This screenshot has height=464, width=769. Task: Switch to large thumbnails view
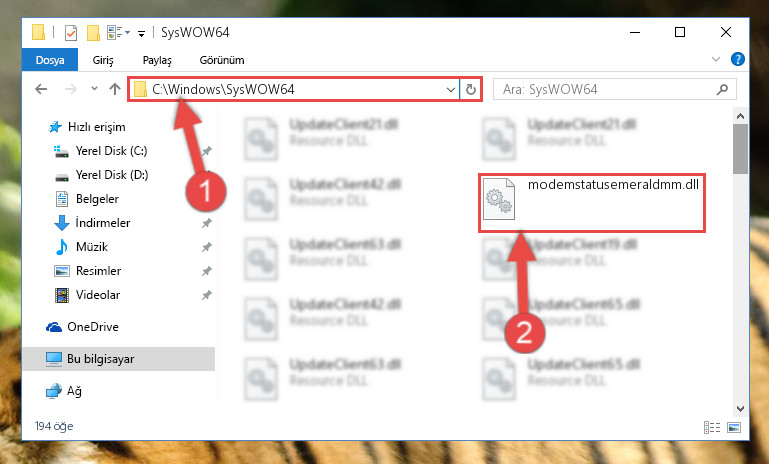pos(734,427)
